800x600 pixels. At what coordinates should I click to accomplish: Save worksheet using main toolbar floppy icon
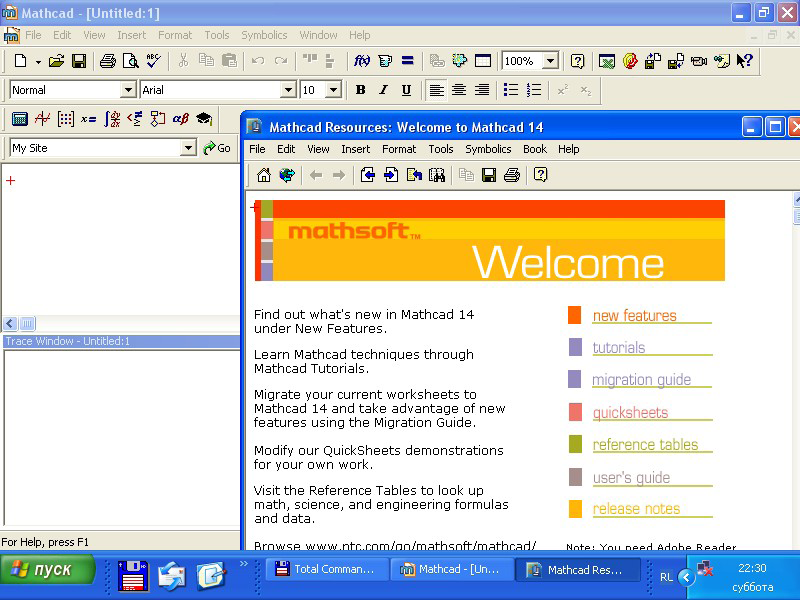coord(79,61)
